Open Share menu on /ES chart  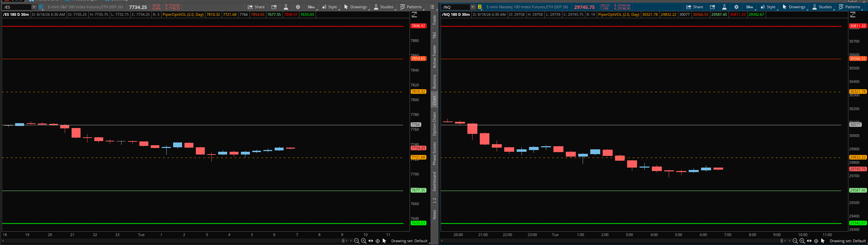pyautogui.click(x=256, y=7)
